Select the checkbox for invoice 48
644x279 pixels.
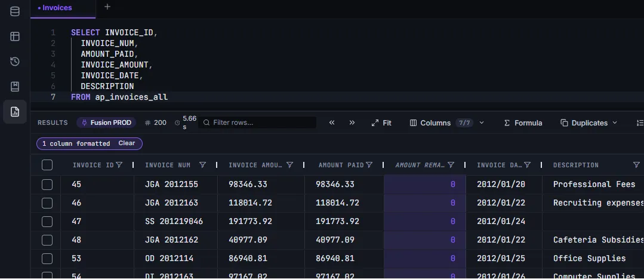pos(47,240)
